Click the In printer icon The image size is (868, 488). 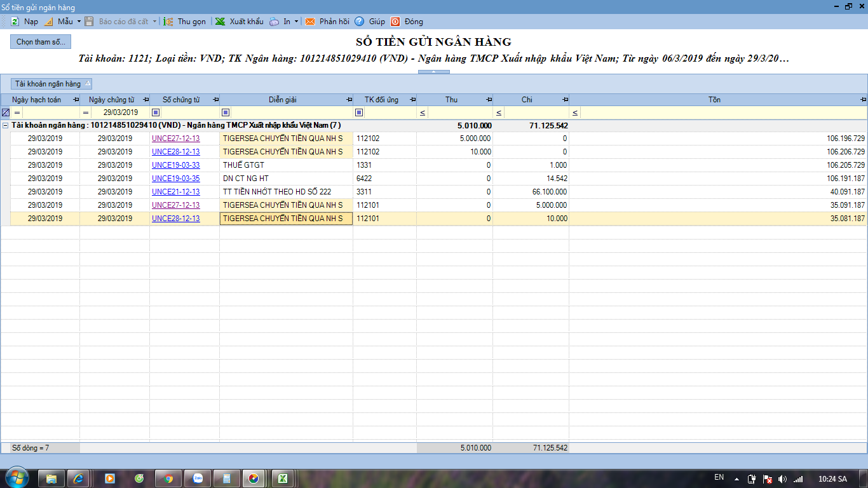point(274,22)
